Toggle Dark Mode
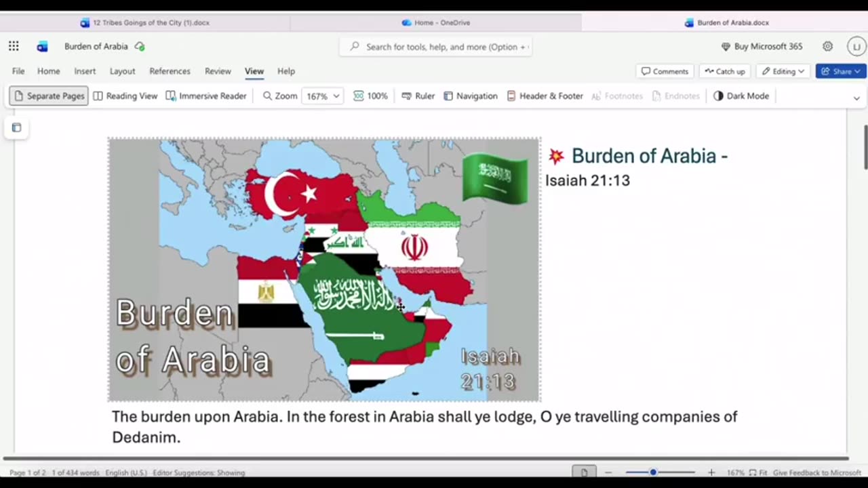The image size is (868, 488). tap(742, 96)
